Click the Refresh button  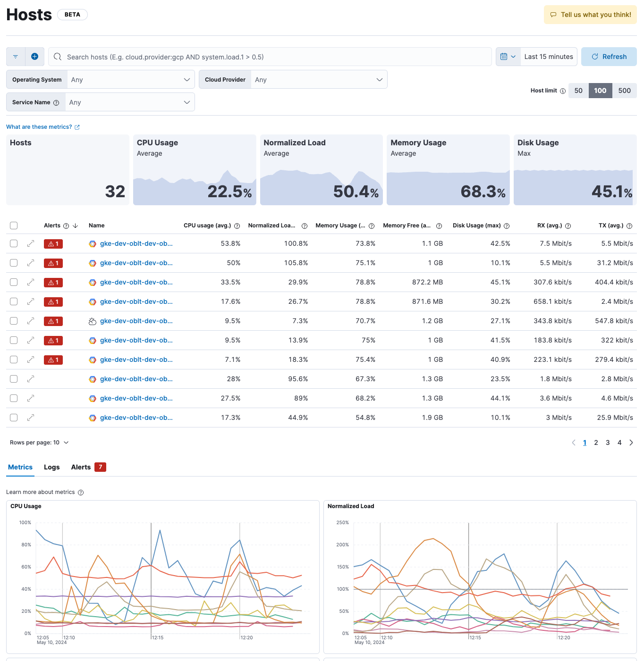[x=609, y=57]
